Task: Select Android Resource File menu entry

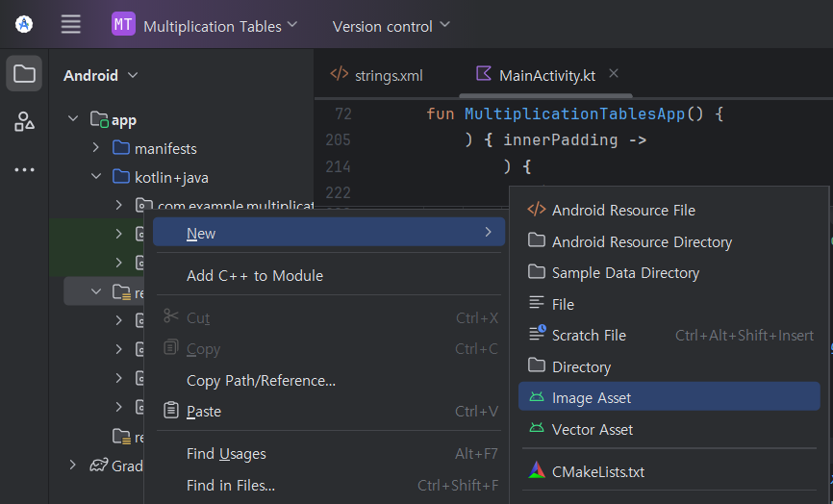Action: [x=622, y=211]
